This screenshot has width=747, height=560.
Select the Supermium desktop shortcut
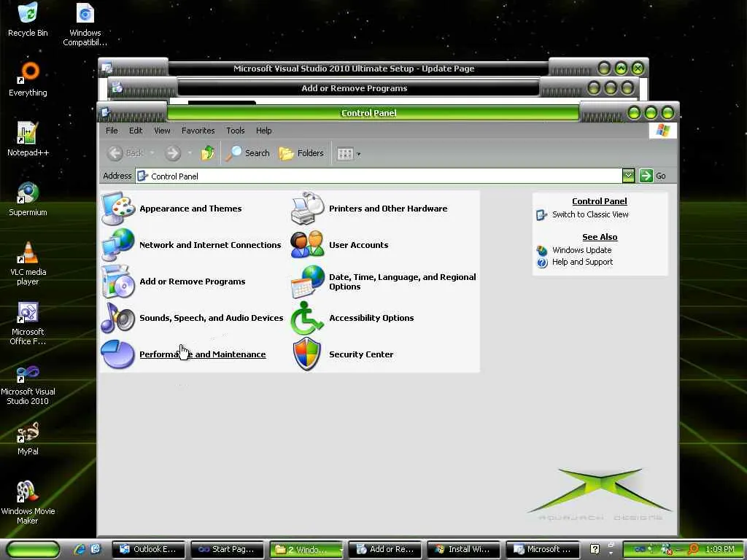point(28,199)
